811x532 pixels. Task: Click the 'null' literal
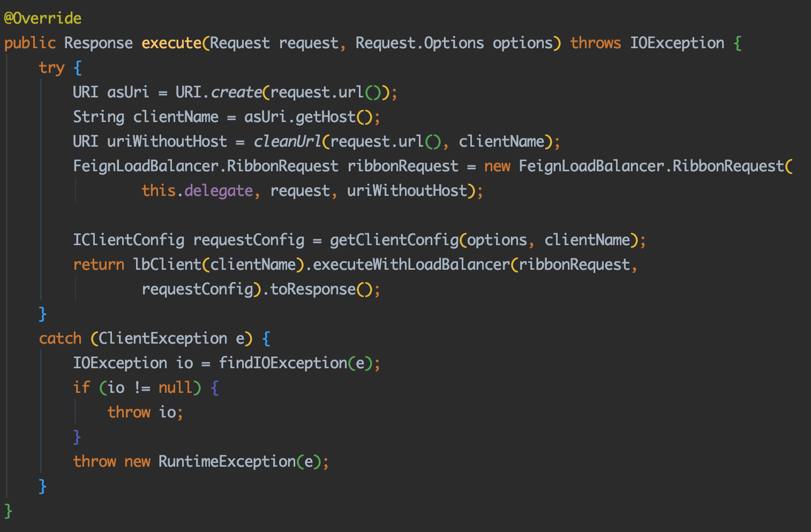176,387
